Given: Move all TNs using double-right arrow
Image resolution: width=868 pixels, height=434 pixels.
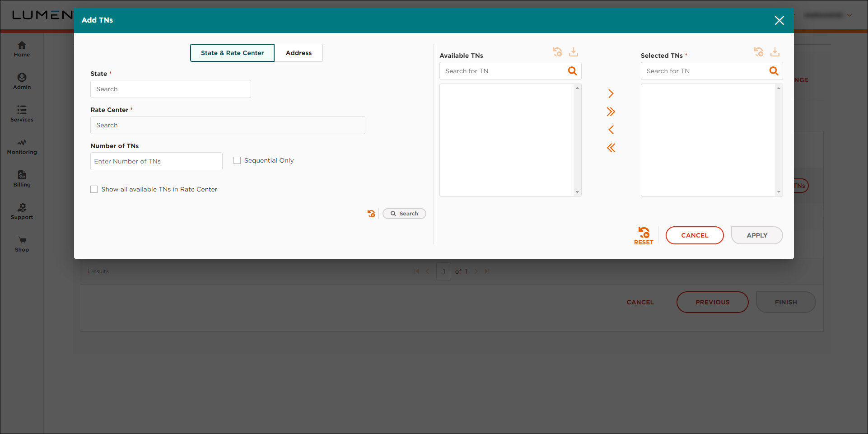Looking at the screenshot, I should pyautogui.click(x=611, y=111).
